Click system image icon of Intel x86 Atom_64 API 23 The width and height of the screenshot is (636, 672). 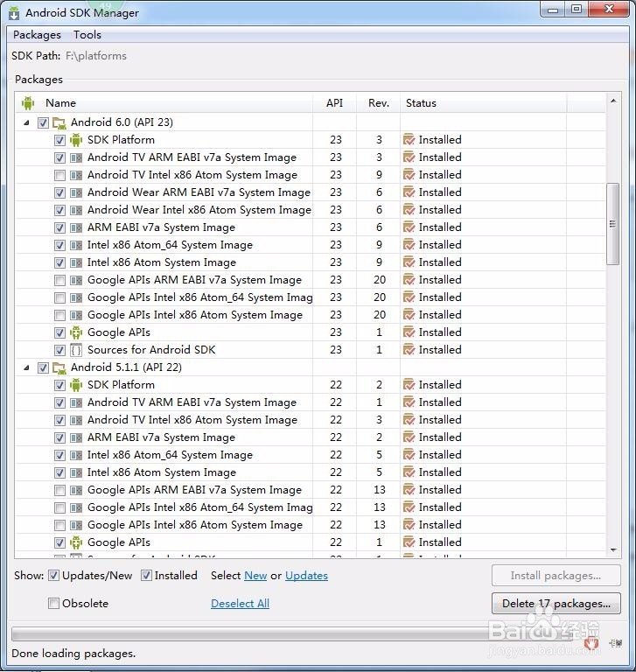(76, 245)
